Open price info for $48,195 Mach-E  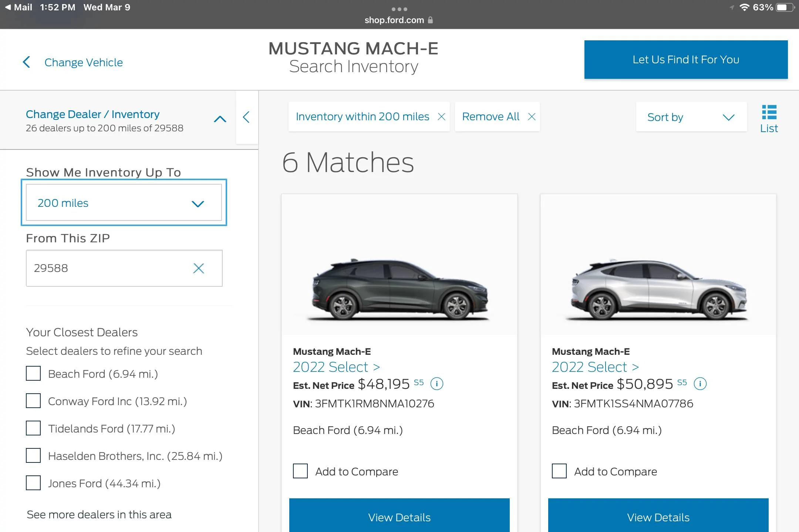[x=437, y=384]
